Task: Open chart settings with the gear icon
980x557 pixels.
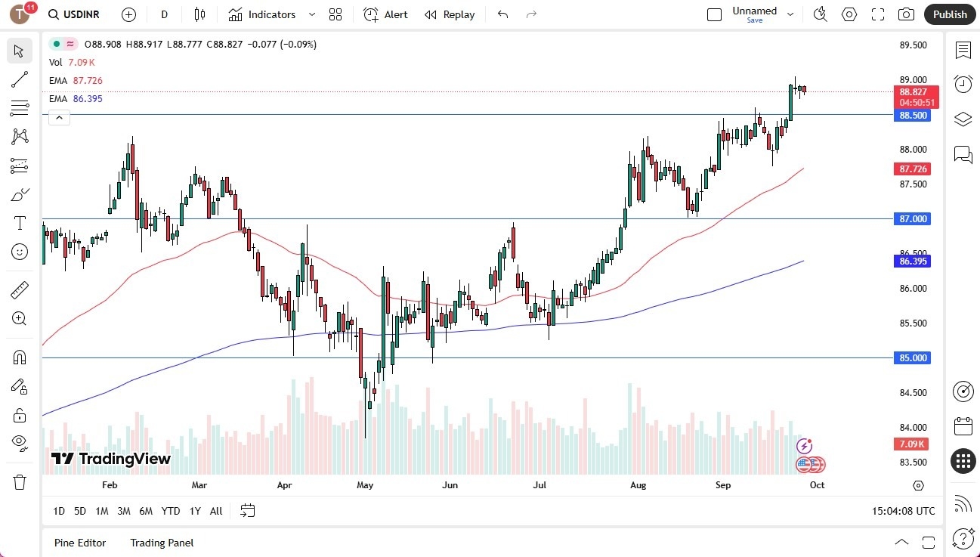Action: click(849, 14)
